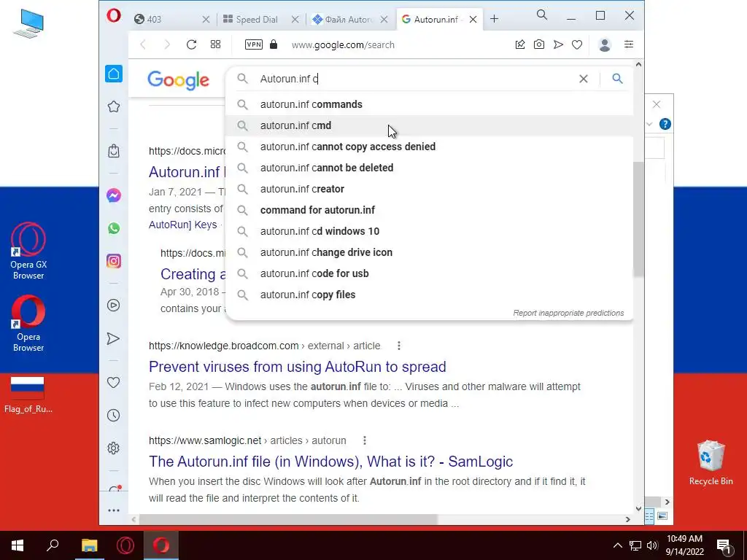Choose suggestion autorun.inf creator
747x560 pixels.
429,189
